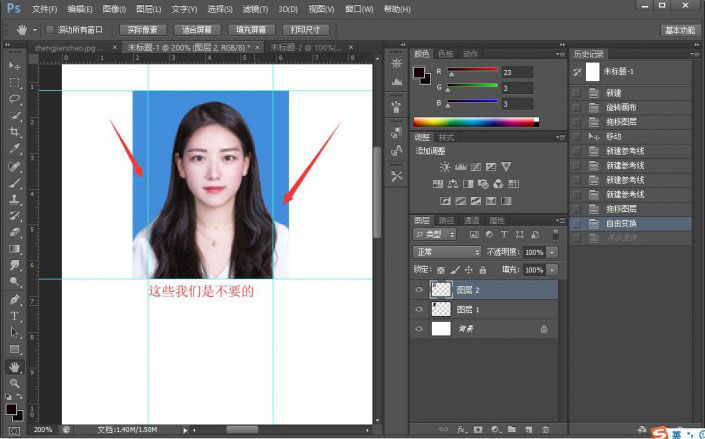Pick the Eyedropper tool
This screenshot has height=439, width=705.
14,149
